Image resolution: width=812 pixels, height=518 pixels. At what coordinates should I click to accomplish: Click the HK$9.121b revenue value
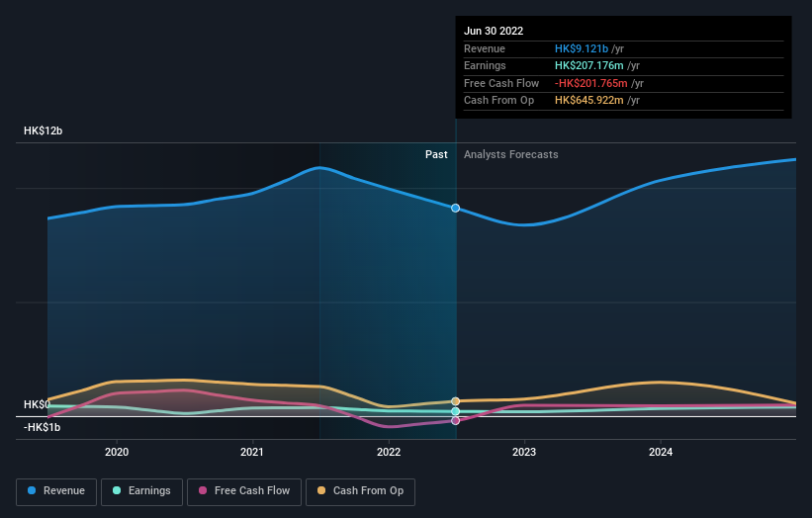click(x=582, y=48)
